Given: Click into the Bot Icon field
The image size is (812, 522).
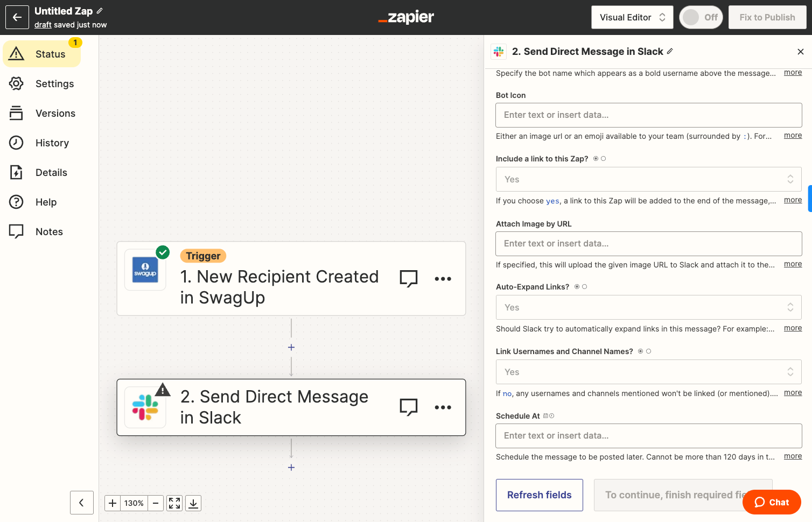Looking at the screenshot, I should 648,115.
